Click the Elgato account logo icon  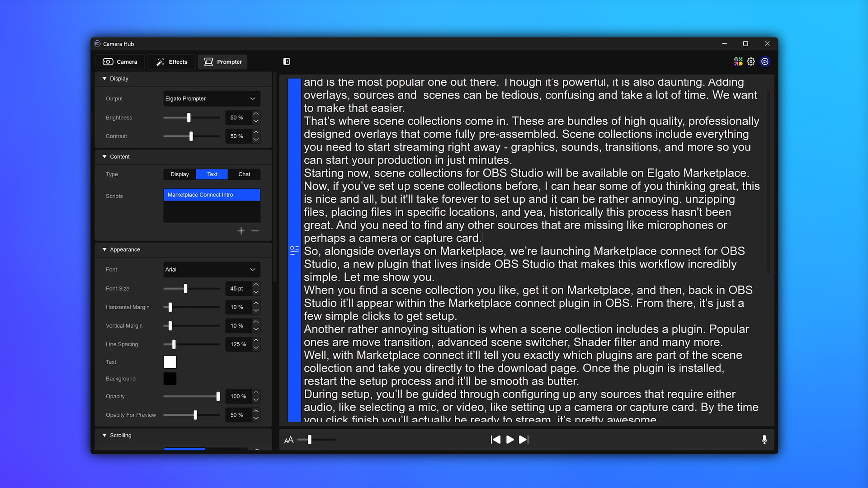coord(765,61)
